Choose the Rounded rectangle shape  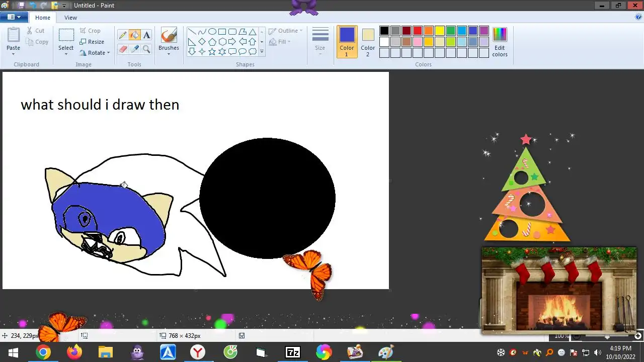click(232, 31)
